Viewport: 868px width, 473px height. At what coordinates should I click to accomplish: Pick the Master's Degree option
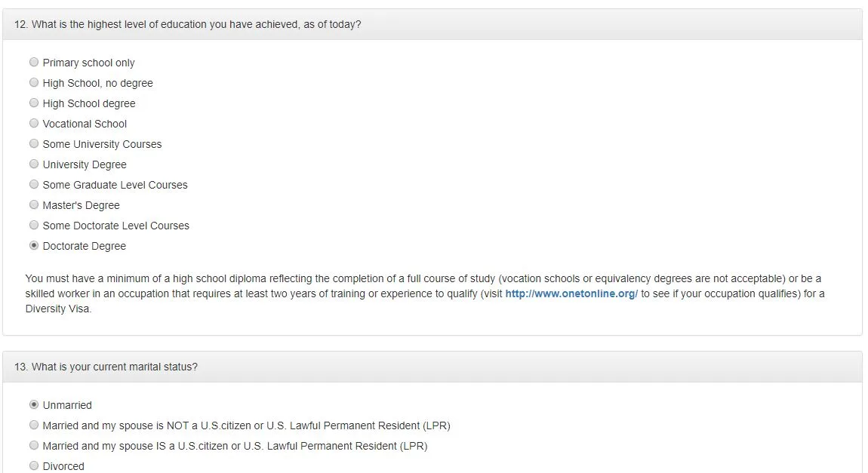[34, 204]
